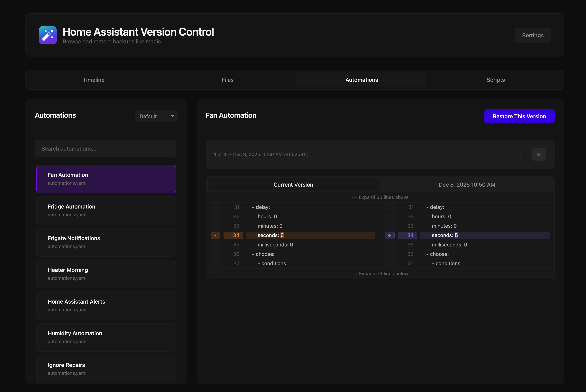Expand 30 lines above the diff
586x392 pixels.
click(380, 197)
